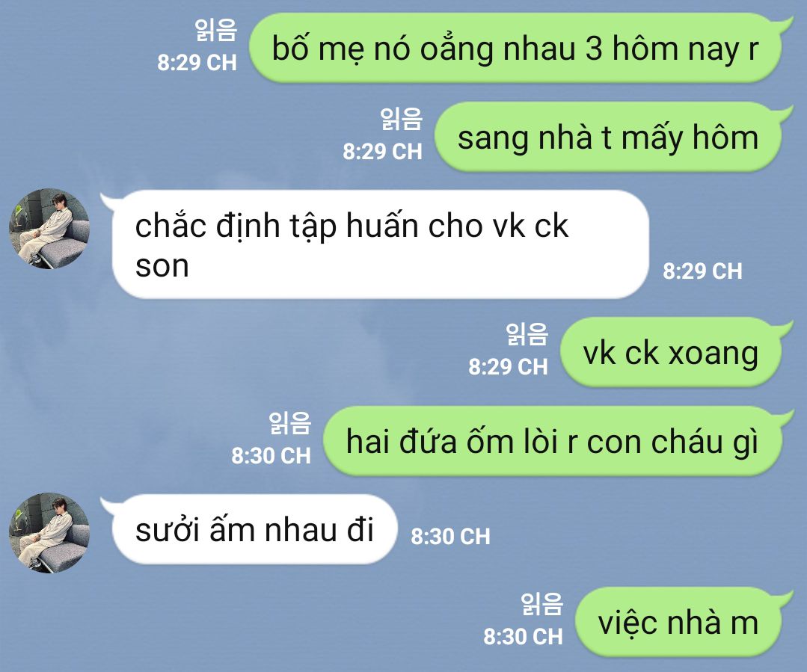Click 8:29 CH timestamp beside 'vk ck xoang'
This screenshot has height=672, width=807.
[x=508, y=367]
